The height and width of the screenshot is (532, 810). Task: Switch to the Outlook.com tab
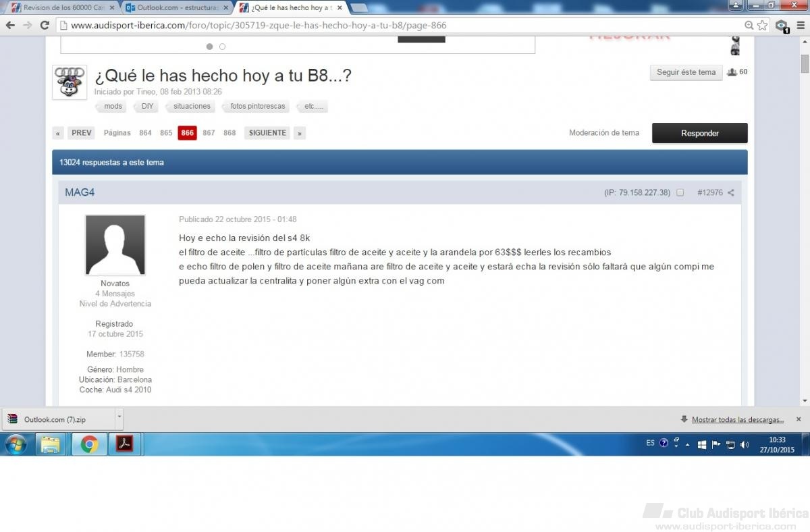(x=175, y=8)
